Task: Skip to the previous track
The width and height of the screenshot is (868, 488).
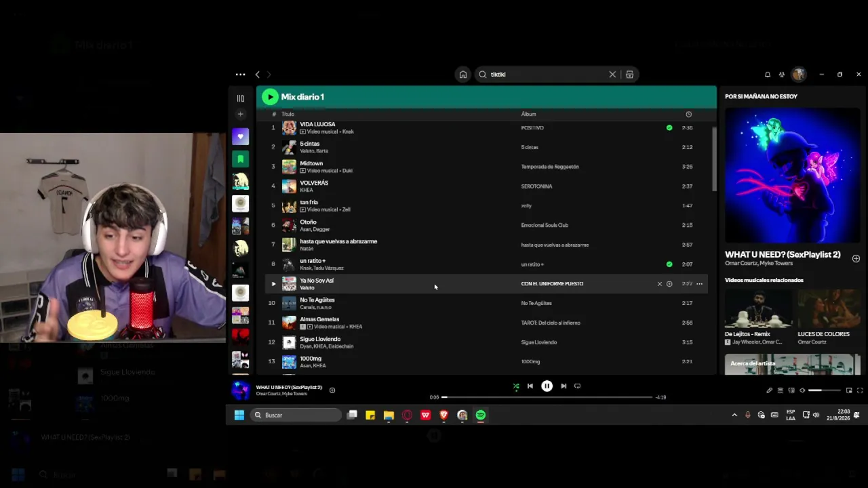Action: (530, 386)
